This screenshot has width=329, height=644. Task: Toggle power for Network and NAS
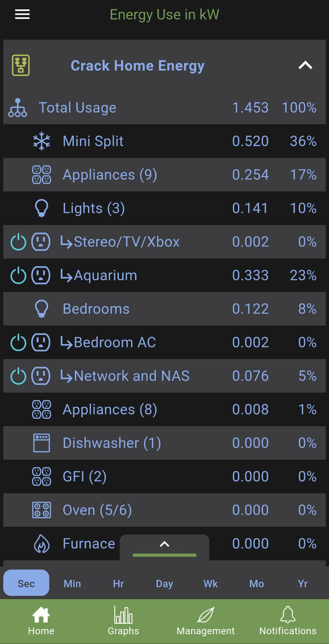point(18,376)
